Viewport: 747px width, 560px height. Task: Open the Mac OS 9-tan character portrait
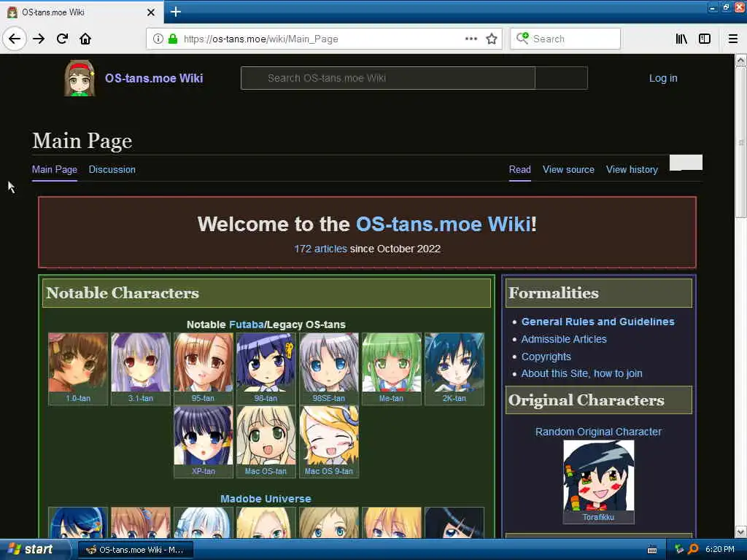pyautogui.click(x=329, y=435)
